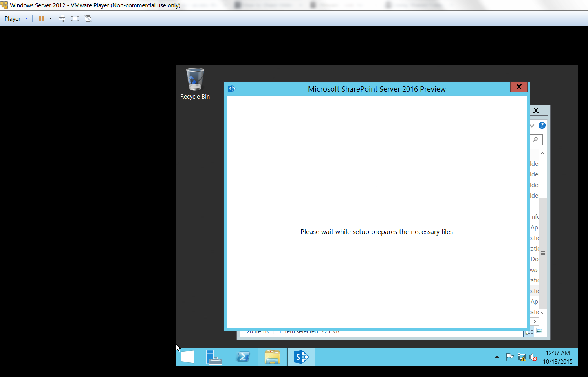The image size is (588, 377).
Task: Open Action Center flag icon in tray
Action: pyautogui.click(x=510, y=357)
